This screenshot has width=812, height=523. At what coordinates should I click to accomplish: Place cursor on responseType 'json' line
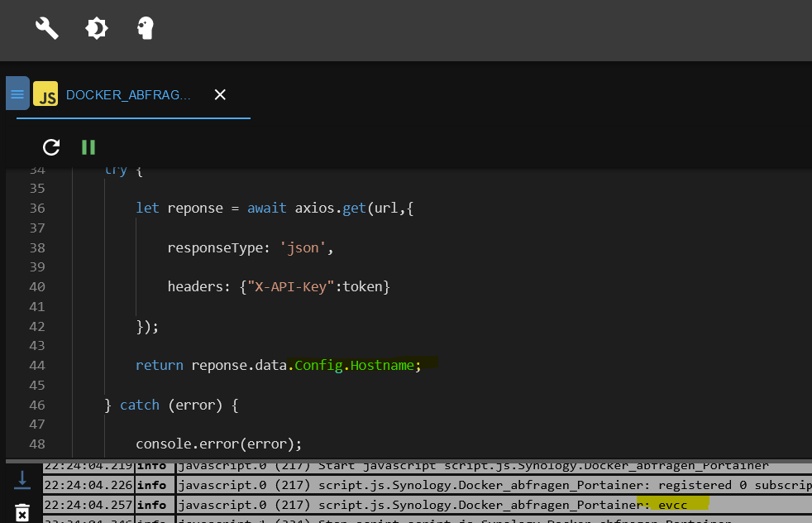[x=250, y=247]
